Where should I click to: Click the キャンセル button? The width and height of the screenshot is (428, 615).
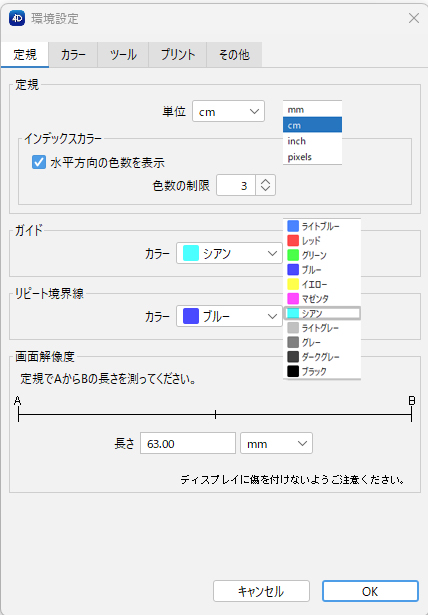261,591
